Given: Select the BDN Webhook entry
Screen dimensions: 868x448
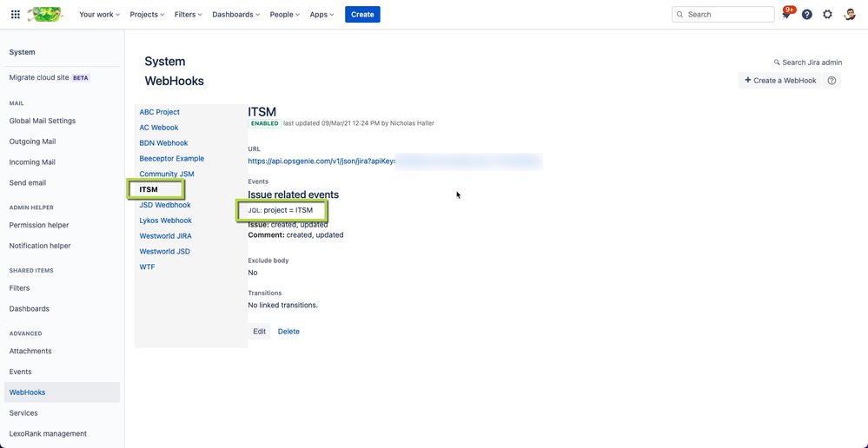Looking at the screenshot, I should coord(163,142).
